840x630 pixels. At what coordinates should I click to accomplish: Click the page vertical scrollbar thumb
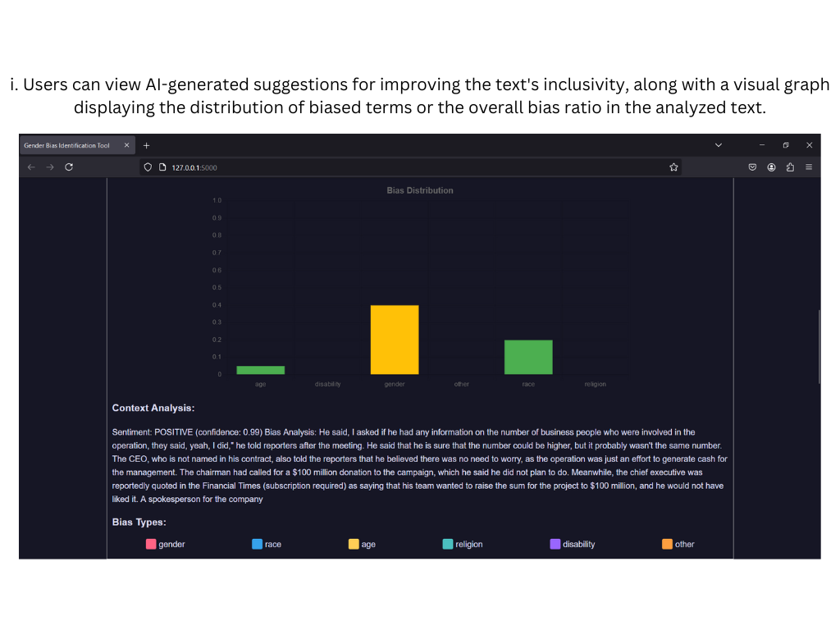pos(819,347)
